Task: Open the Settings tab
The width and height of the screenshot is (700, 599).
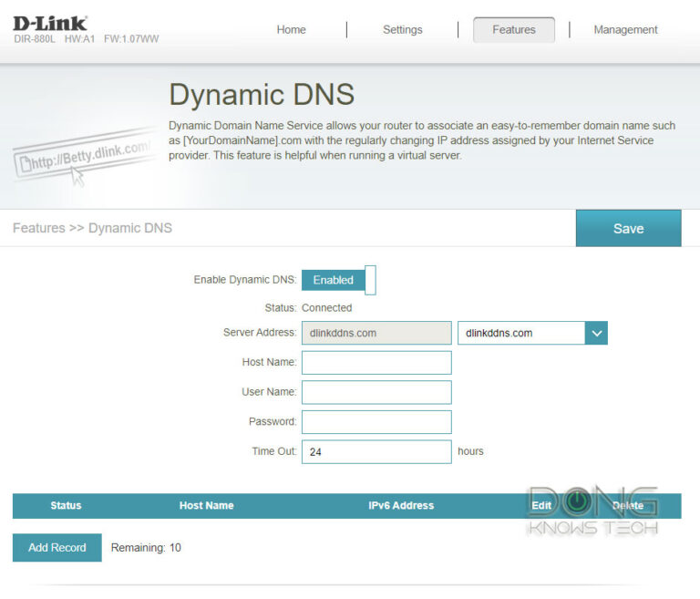Action: (x=402, y=30)
